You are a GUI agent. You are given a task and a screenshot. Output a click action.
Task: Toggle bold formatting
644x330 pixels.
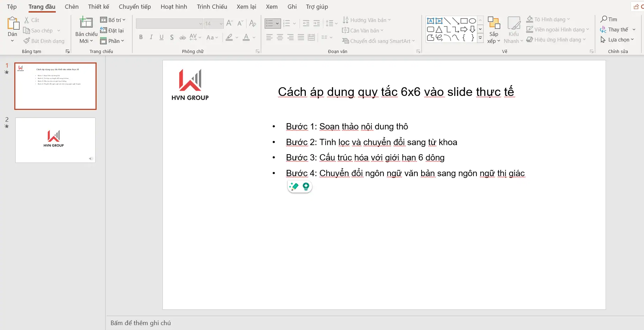click(141, 37)
